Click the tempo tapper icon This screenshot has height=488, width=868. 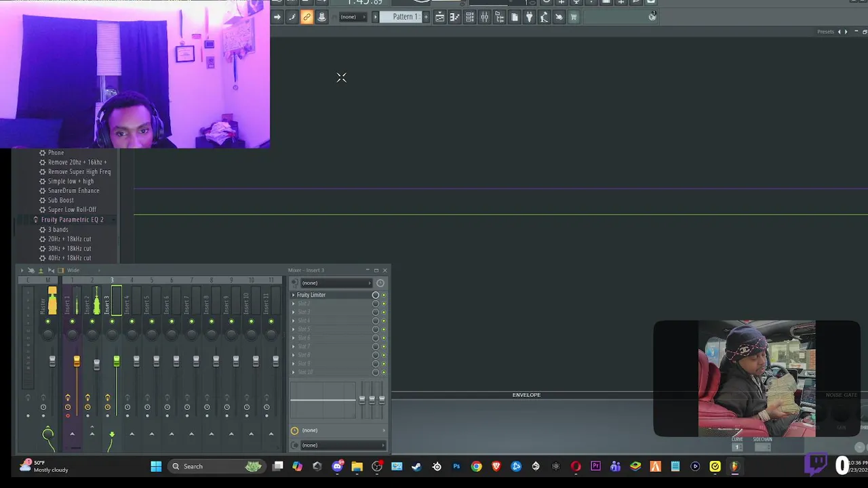point(544,17)
